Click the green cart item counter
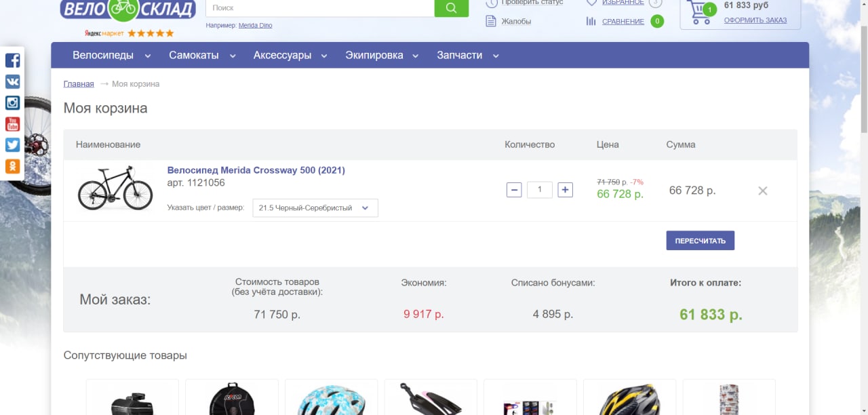The height and width of the screenshot is (415, 868). [x=709, y=9]
